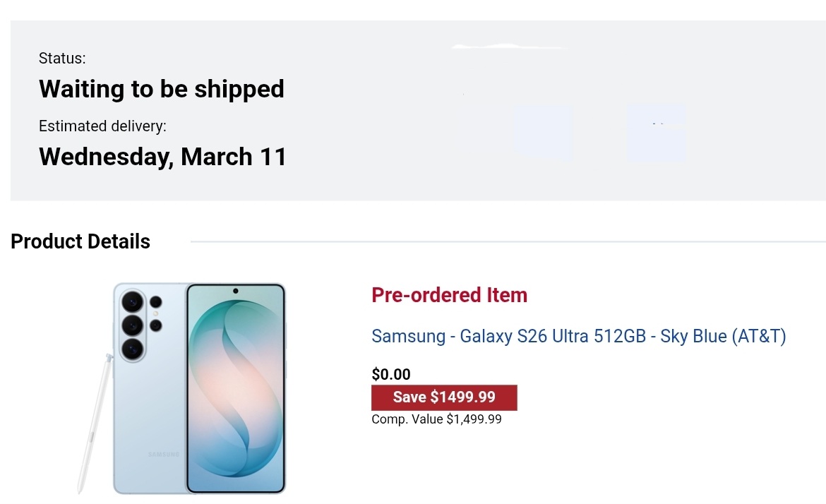
Task: Click the divider line beside Product Details
Action: tap(507, 241)
